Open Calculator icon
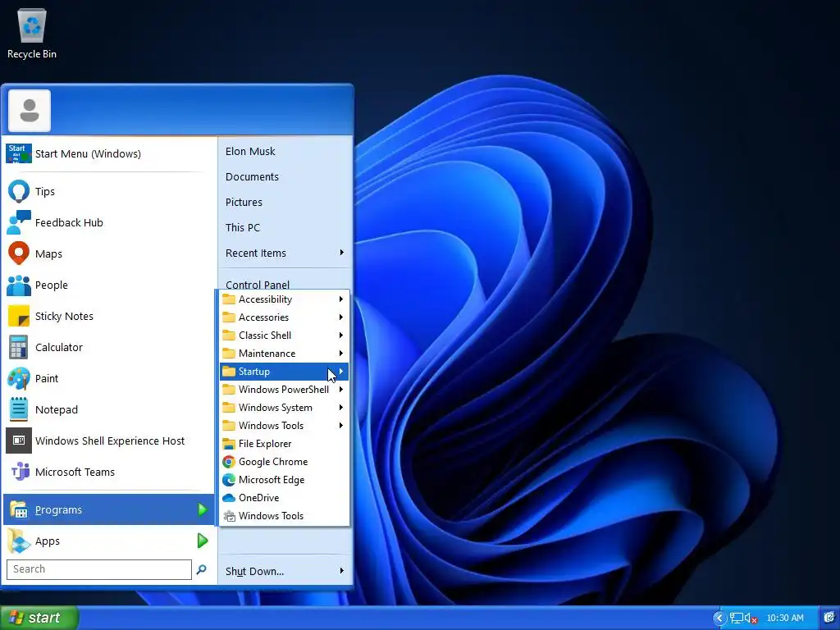This screenshot has width=840, height=630. (19, 347)
